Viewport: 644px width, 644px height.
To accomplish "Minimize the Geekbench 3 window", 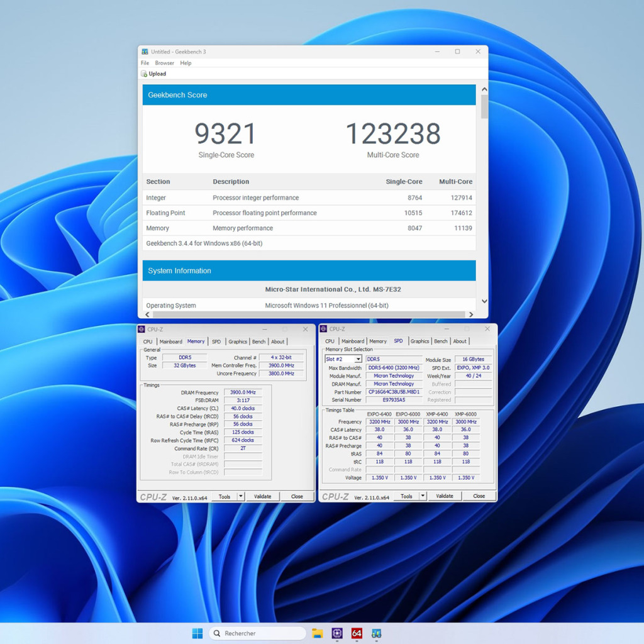I will (x=438, y=52).
